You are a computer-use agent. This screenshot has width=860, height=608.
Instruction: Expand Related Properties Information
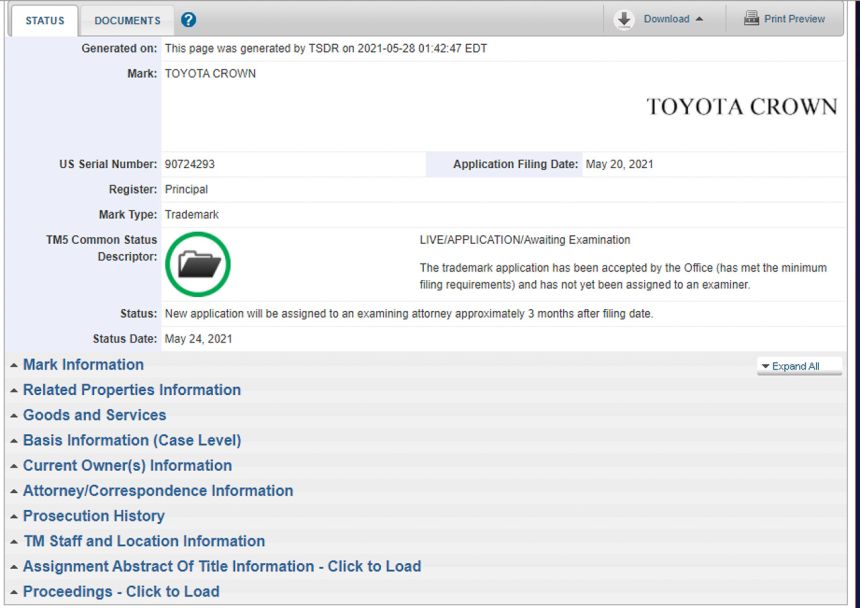[x=133, y=390]
